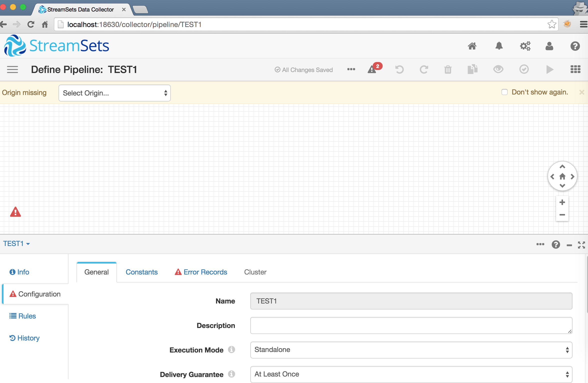Check the Don't show again checkbox

(505, 92)
